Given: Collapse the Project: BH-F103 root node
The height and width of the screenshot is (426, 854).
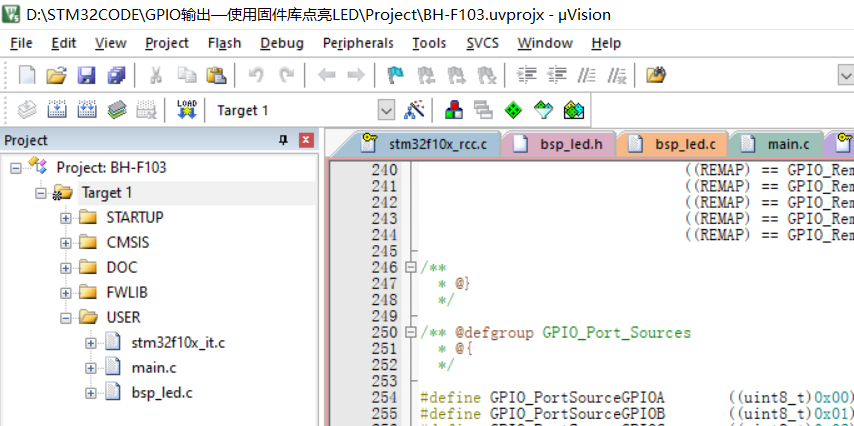Looking at the screenshot, I should pyautogui.click(x=16, y=168).
